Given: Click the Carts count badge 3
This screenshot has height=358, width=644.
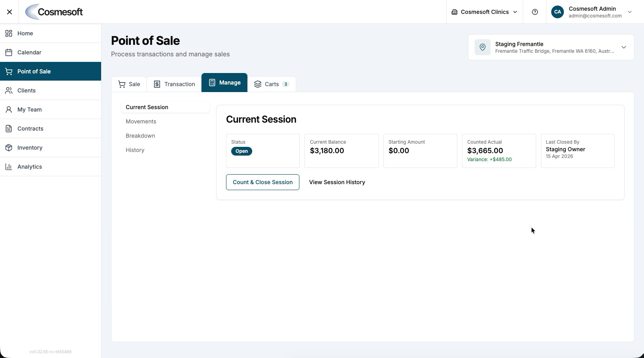Looking at the screenshot, I should click(286, 84).
